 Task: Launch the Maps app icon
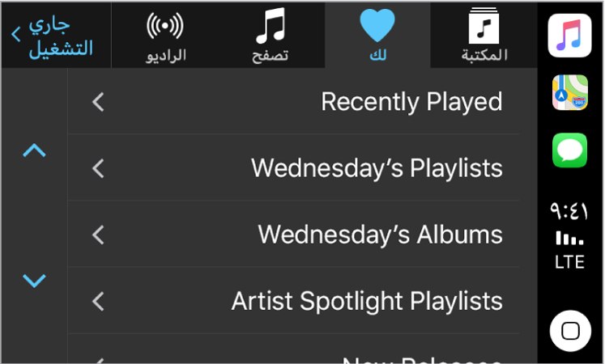[x=570, y=92]
